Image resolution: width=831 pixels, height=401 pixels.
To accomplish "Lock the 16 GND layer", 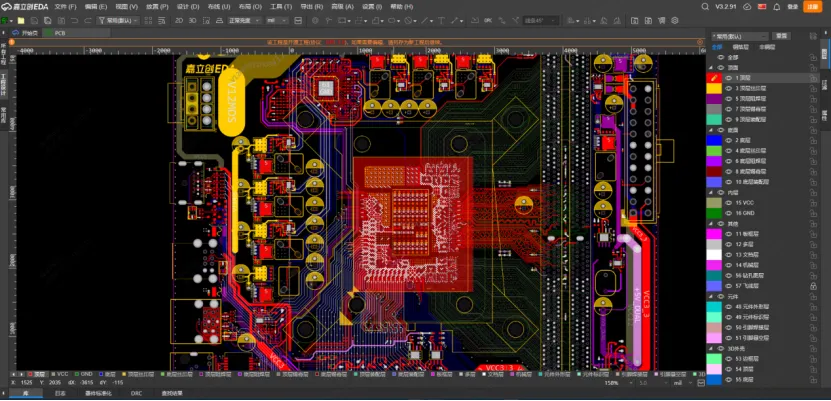I will [813, 213].
